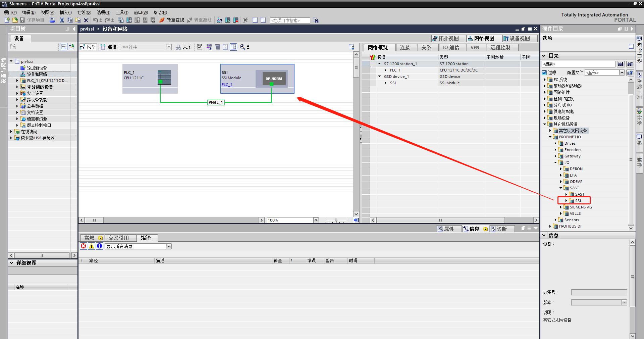The width and height of the screenshot is (644, 339).
Task: Toggle the catalog options checkbox icon under 选项
Action: (631, 47)
